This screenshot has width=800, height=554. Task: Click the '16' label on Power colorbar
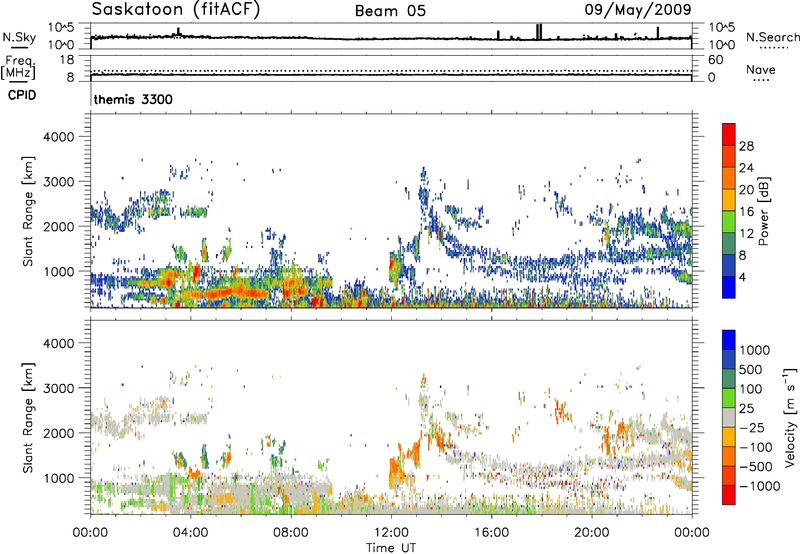pos(746,212)
